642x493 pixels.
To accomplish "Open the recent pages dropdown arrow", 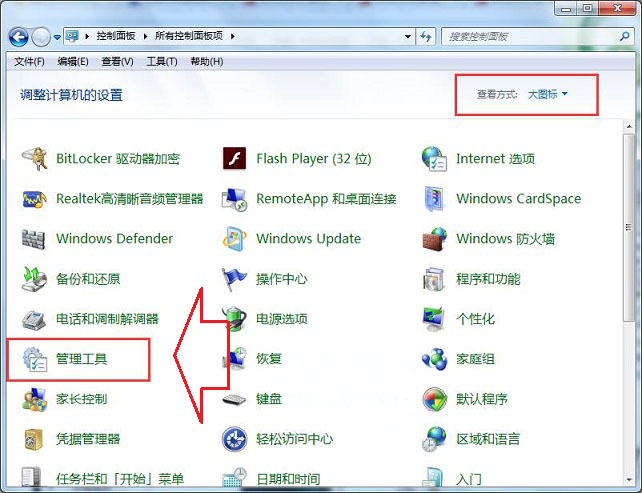I will [57, 37].
